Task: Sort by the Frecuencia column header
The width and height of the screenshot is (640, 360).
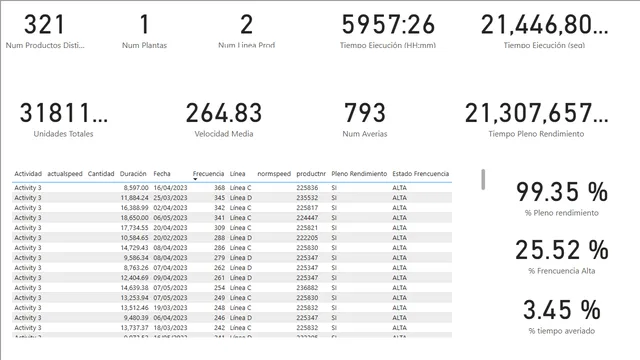Action: [x=208, y=173]
